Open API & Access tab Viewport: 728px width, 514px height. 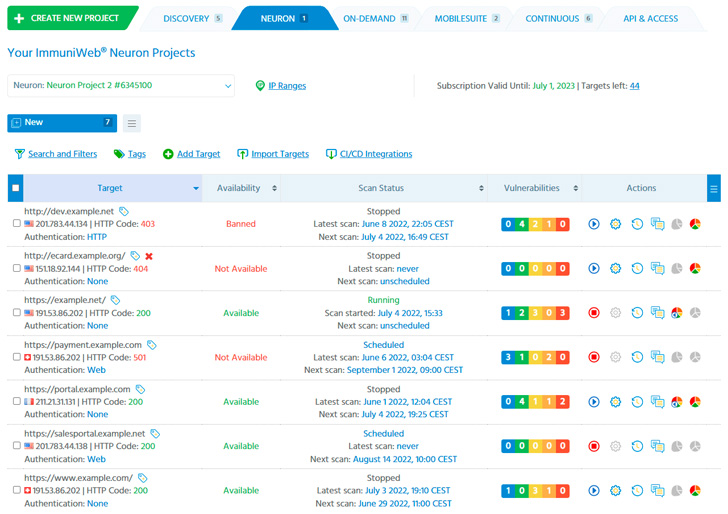[650, 19]
